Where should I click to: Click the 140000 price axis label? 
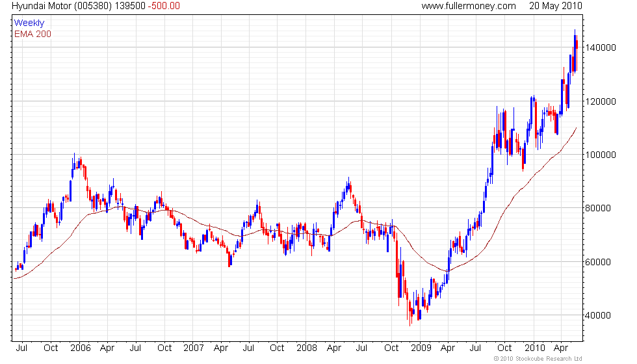[x=601, y=47]
